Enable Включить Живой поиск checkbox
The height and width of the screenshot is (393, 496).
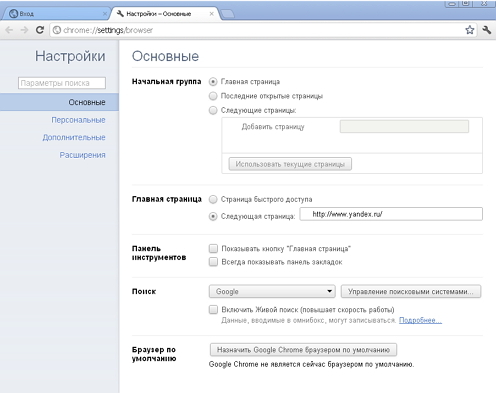click(x=213, y=310)
